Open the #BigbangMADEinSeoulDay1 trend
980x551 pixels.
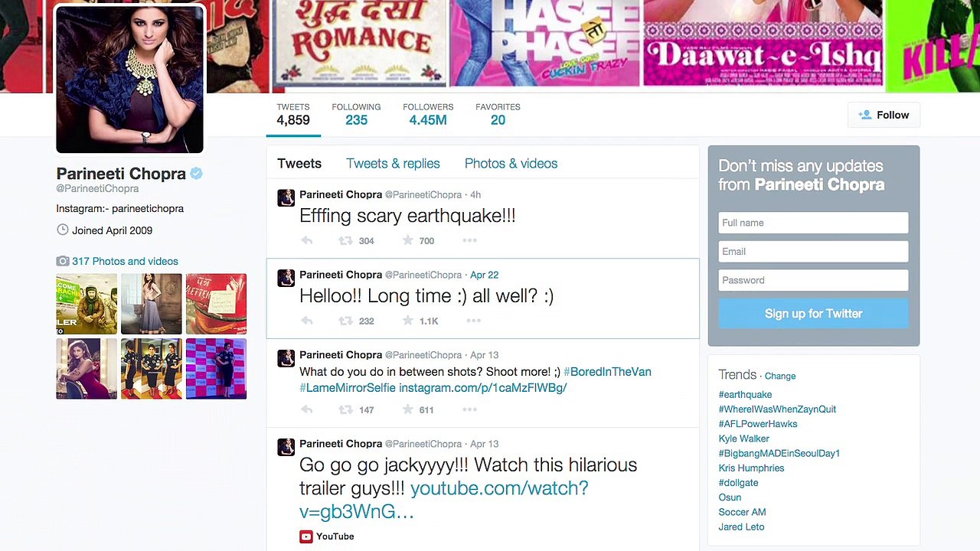pyautogui.click(x=779, y=453)
